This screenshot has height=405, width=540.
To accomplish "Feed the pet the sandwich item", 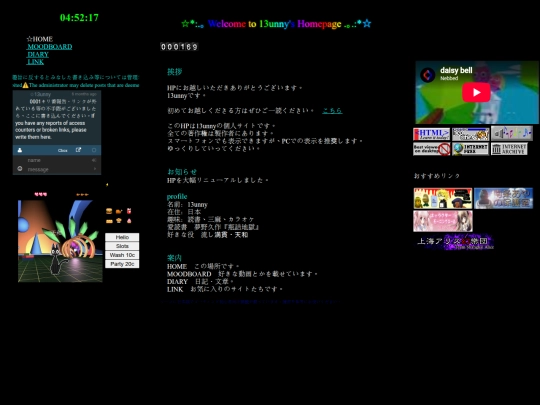I will click(x=109, y=221).
